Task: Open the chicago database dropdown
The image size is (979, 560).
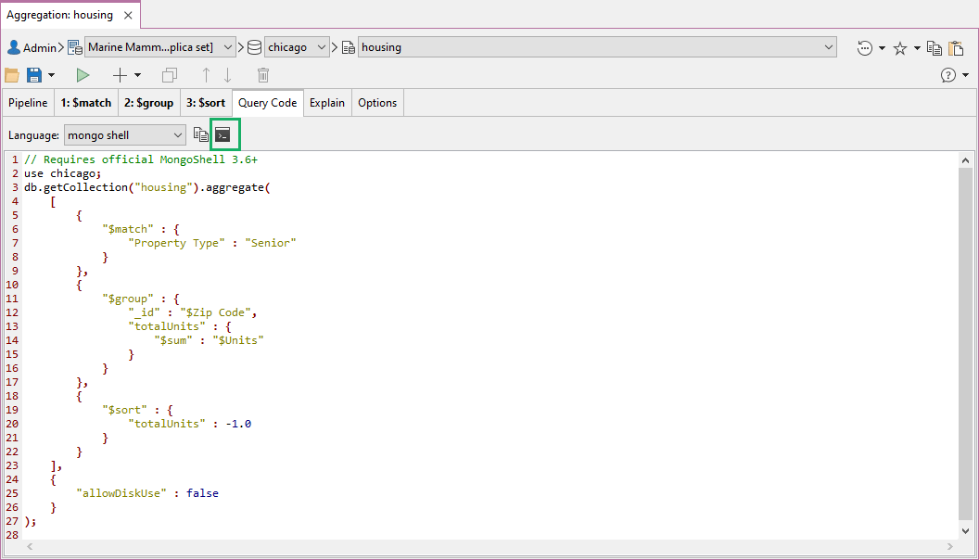Action: [x=297, y=47]
